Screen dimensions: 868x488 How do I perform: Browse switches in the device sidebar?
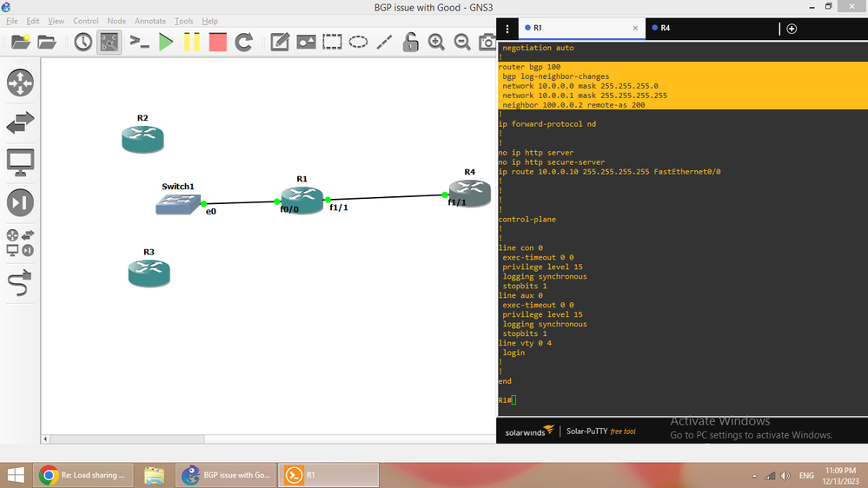(21, 122)
